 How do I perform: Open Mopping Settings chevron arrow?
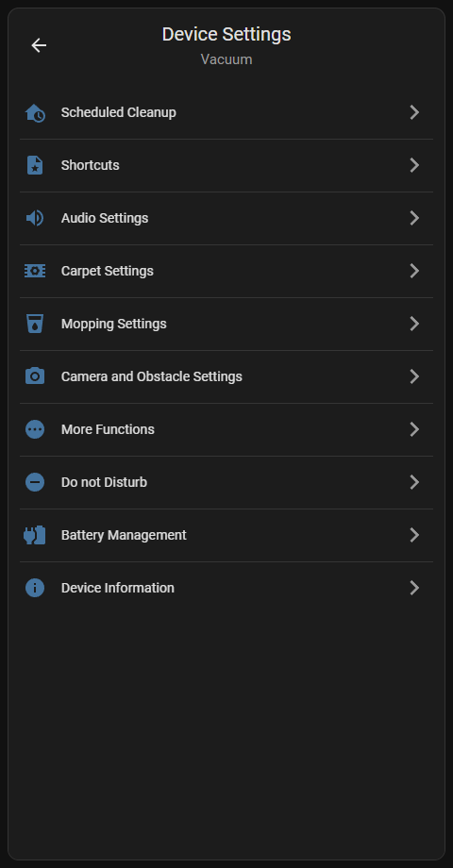coord(414,324)
